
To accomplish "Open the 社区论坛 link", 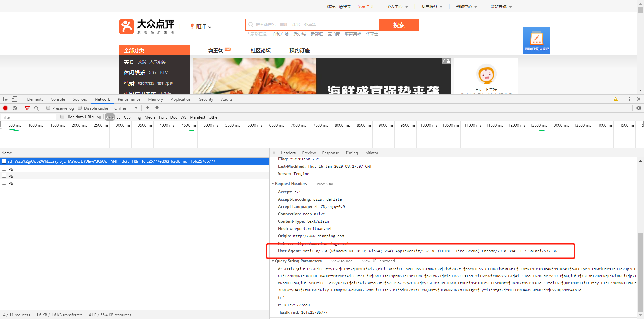I will coord(261,50).
